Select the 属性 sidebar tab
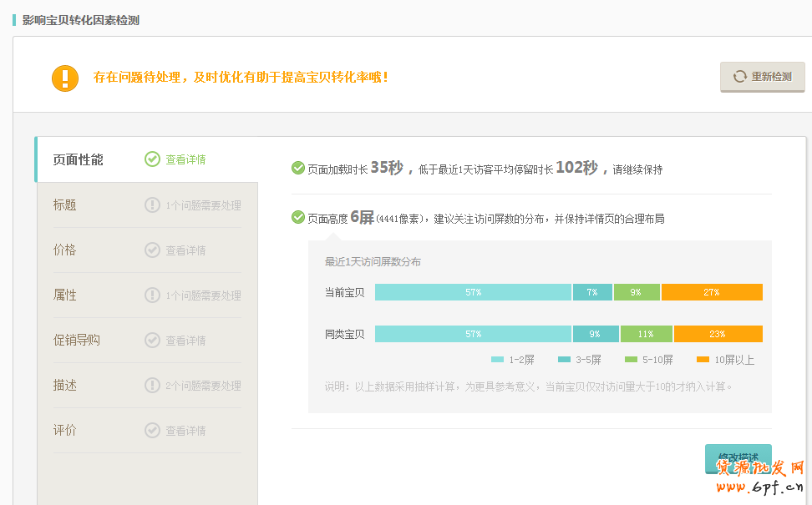Screen dimensions: 812x505 [65, 295]
